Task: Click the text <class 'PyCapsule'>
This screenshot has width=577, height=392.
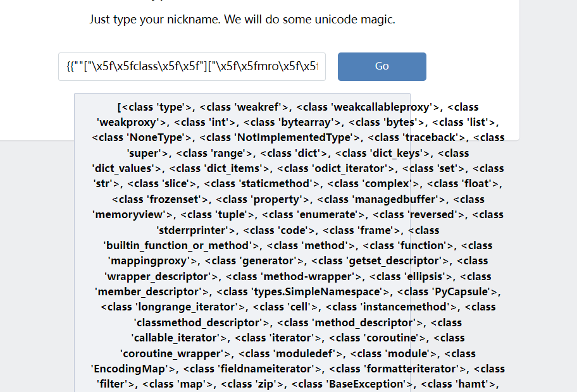Action: pos(447,291)
